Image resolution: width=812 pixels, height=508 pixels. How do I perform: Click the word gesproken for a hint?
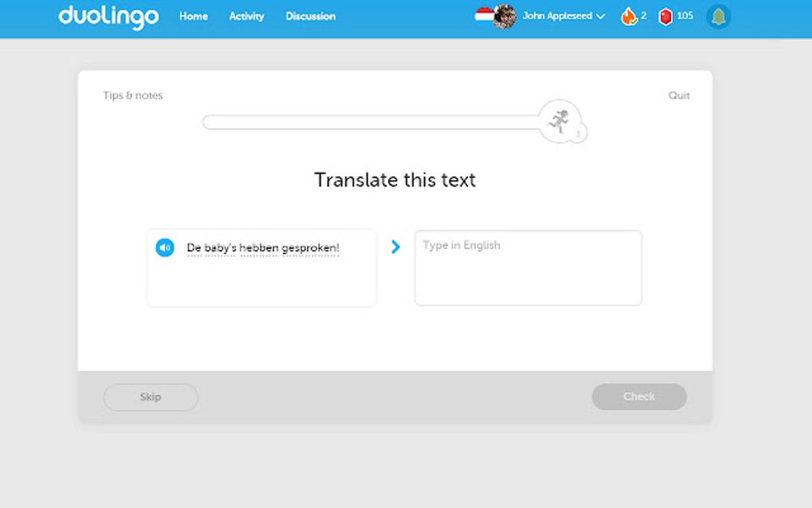[x=309, y=248]
